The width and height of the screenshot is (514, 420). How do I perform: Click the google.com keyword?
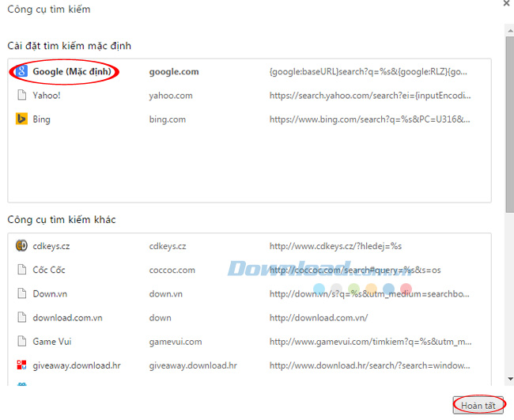[174, 72]
